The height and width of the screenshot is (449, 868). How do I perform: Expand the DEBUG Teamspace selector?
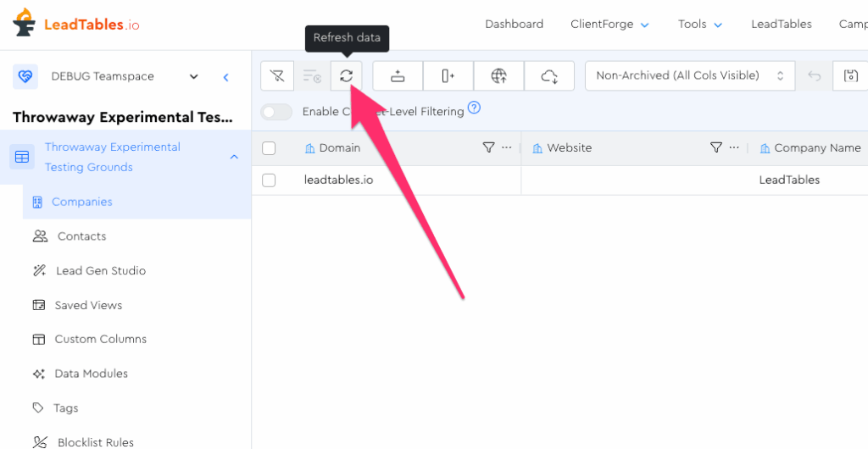pyautogui.click(x=193, y=76)
